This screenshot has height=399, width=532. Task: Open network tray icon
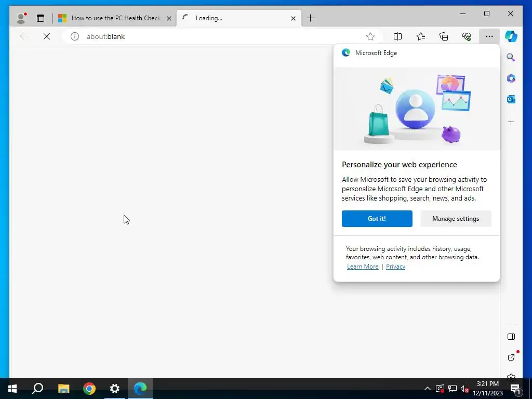(x=453, y=389)
